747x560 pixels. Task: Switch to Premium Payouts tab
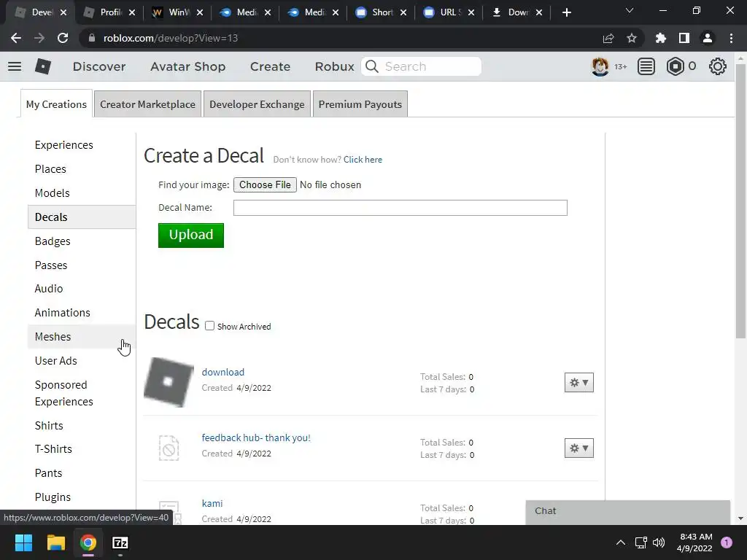click(360, 104)
